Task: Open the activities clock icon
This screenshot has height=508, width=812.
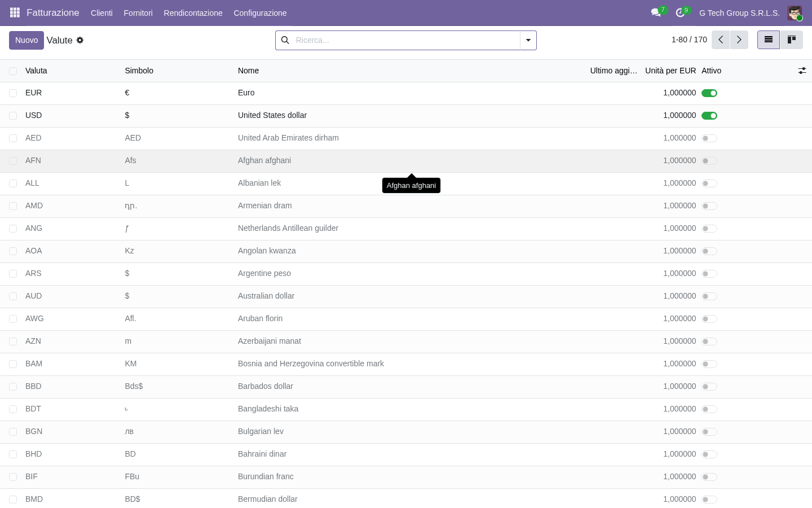Action: [680, 12]
